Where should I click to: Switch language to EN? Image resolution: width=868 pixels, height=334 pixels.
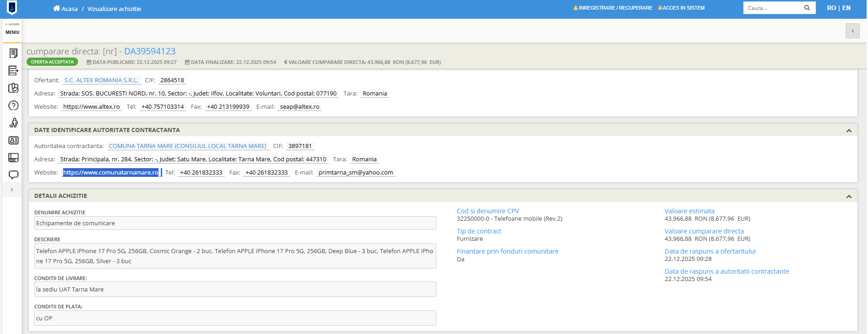(846, 8)
